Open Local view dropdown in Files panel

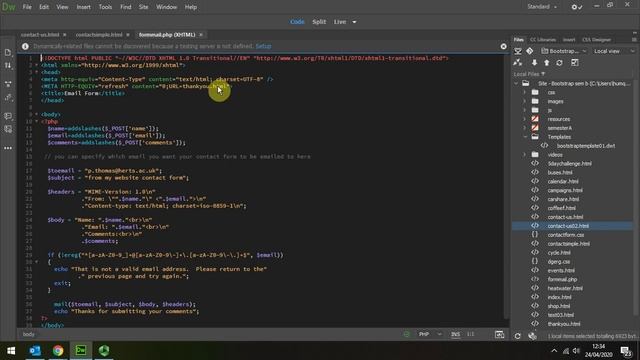(x=614, y=51)
